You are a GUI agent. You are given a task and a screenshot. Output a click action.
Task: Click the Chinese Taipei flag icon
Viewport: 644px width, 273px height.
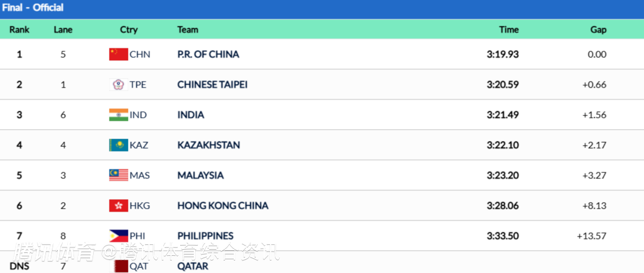pos(118,85)
